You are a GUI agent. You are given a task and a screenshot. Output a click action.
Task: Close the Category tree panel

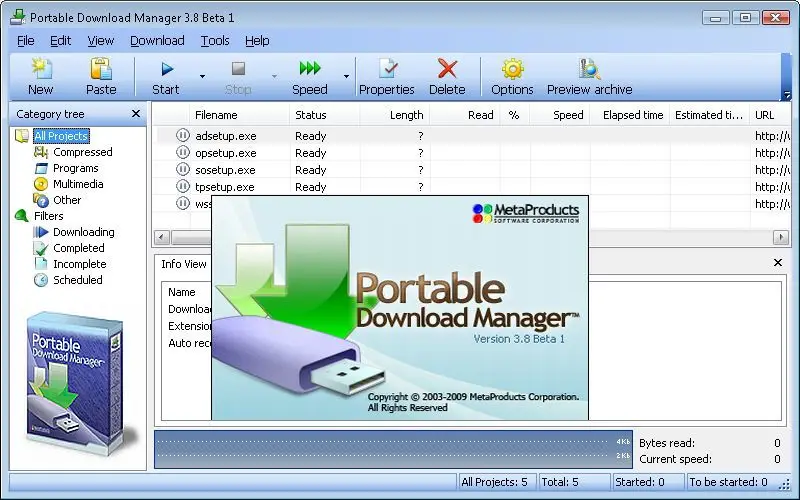[136, 114]
